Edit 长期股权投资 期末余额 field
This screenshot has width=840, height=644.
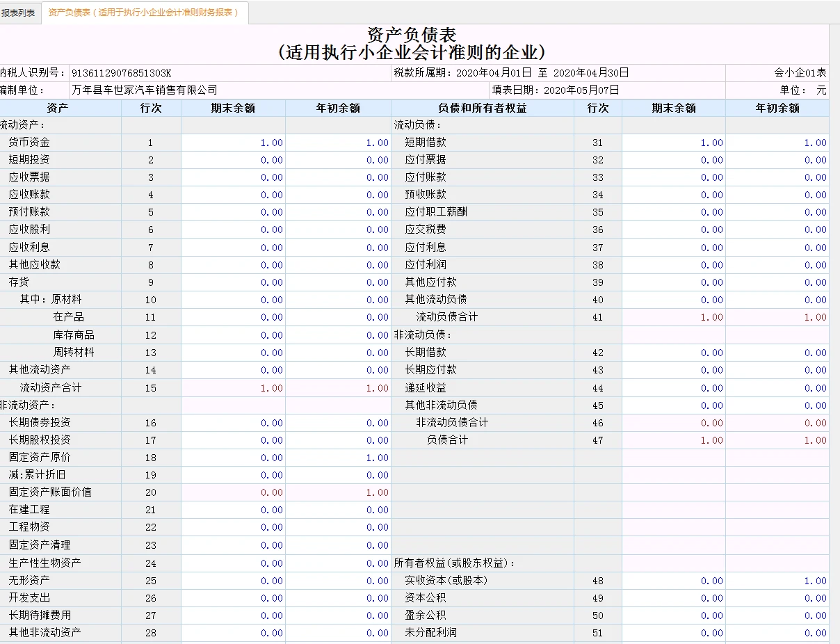[233, 440]
